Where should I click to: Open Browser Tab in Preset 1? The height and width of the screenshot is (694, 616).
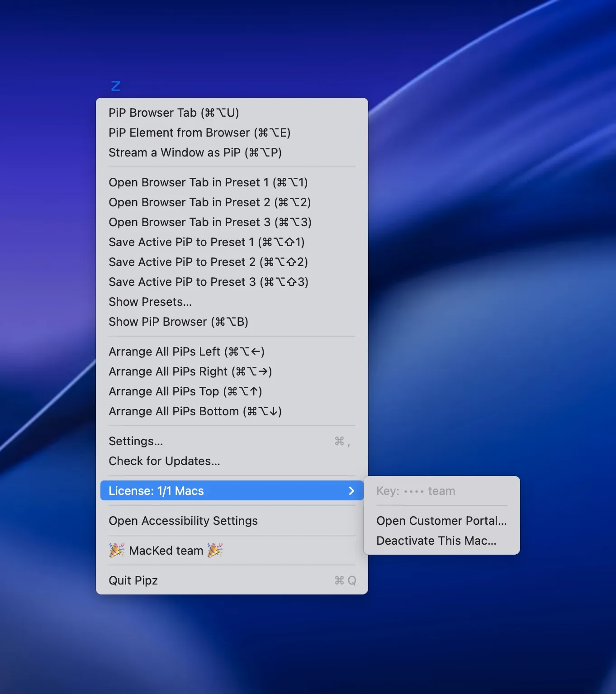point(232,182)
